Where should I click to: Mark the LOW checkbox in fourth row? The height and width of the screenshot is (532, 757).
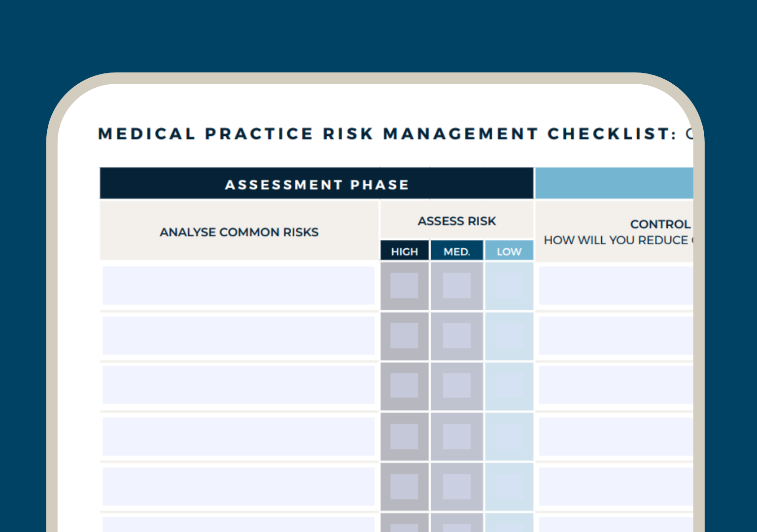click(509, 436)
